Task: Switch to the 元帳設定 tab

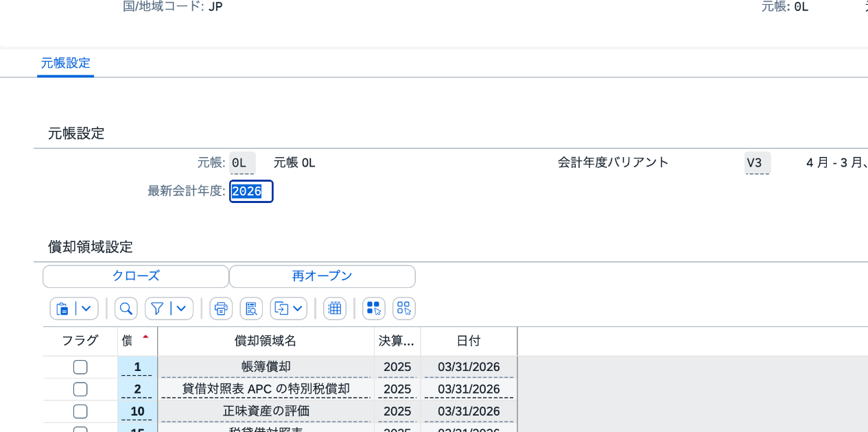Action: pyautogui.click(x=65, y=63)
